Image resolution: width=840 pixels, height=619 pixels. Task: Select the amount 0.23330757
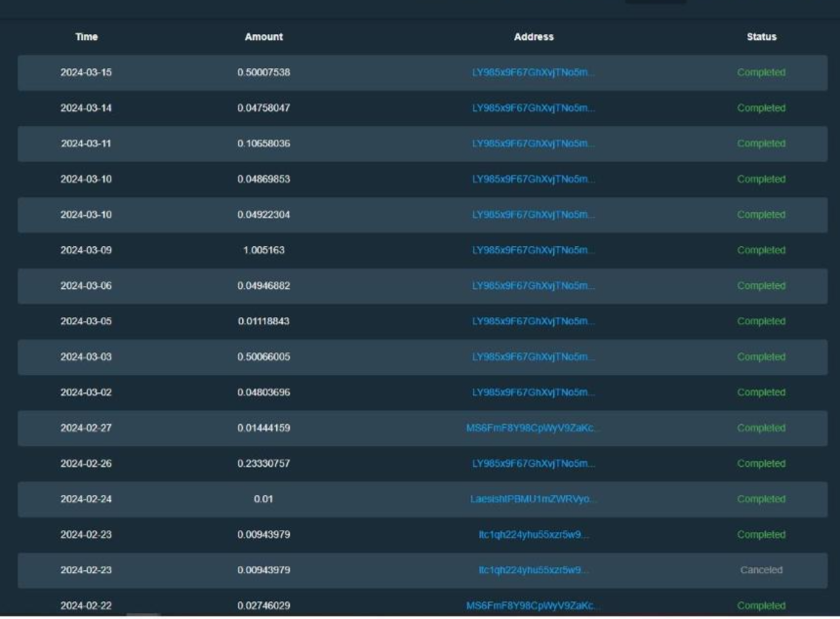coord(263,464)
